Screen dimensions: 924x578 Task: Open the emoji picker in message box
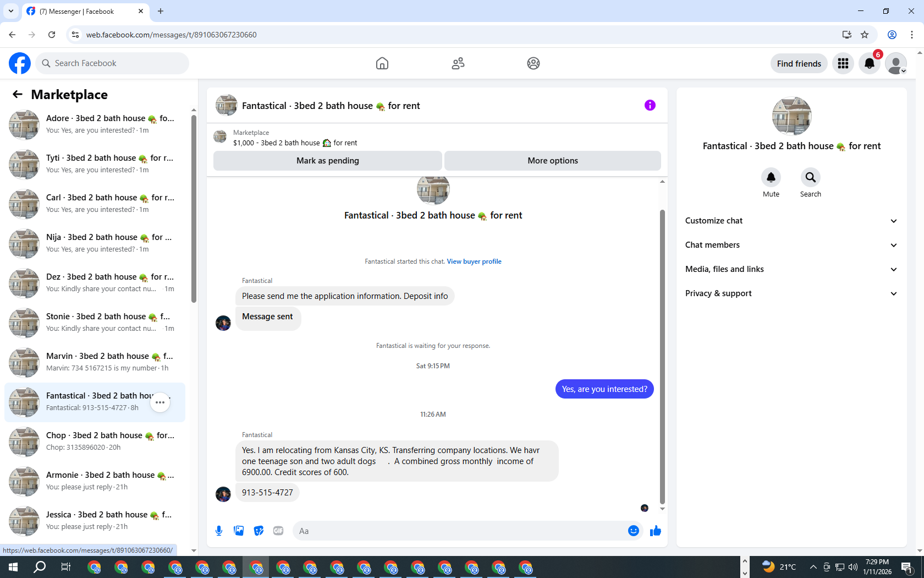(634, 531)
